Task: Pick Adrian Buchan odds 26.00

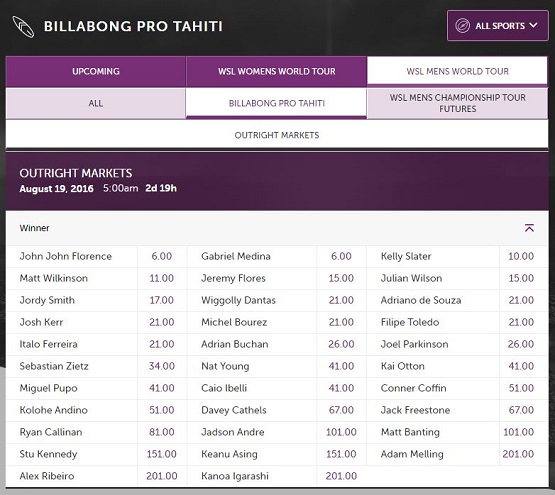Action: (x=341, y=344)
